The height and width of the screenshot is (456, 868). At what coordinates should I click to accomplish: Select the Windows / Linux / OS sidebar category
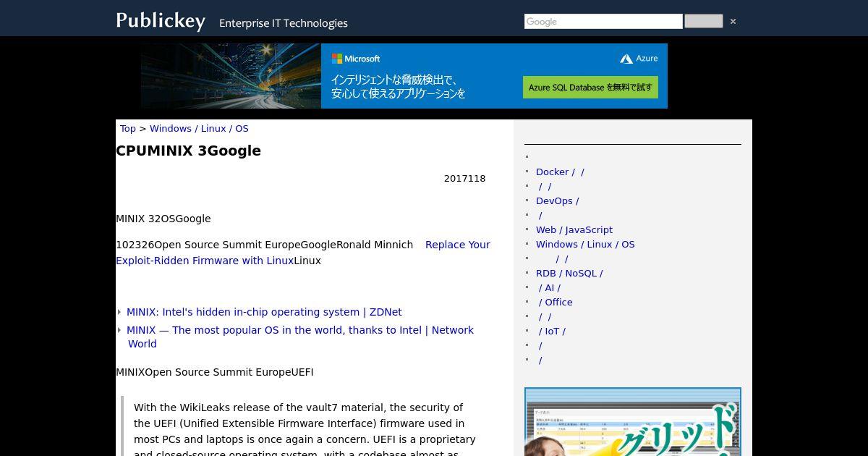coord(585,244)
